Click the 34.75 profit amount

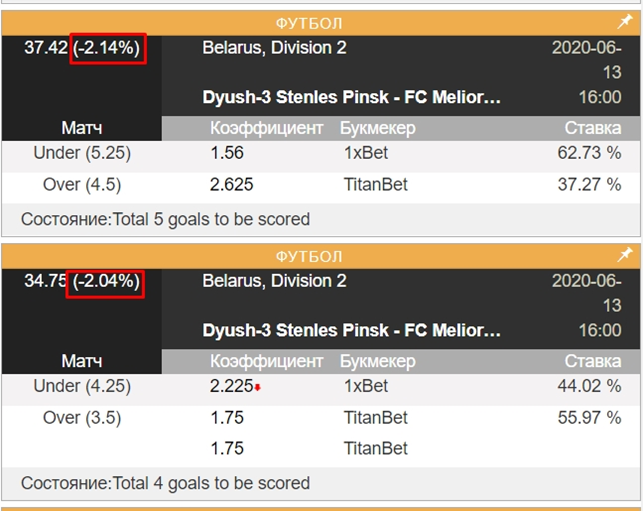46,282
